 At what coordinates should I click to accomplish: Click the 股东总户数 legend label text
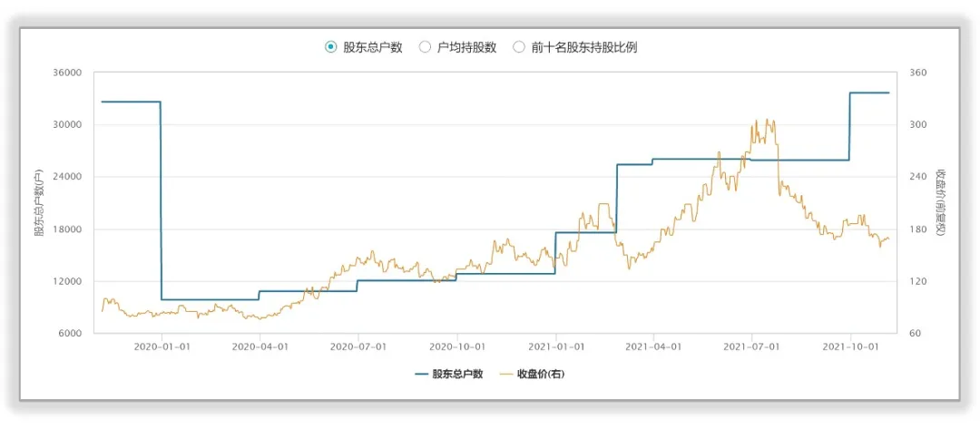click(x=457, y=374)
